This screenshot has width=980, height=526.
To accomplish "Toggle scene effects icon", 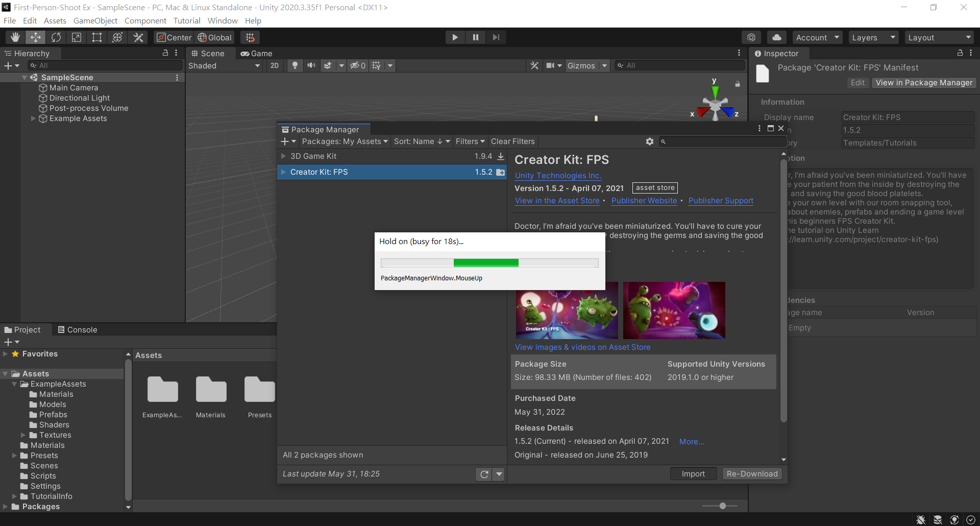I will 328,65.
